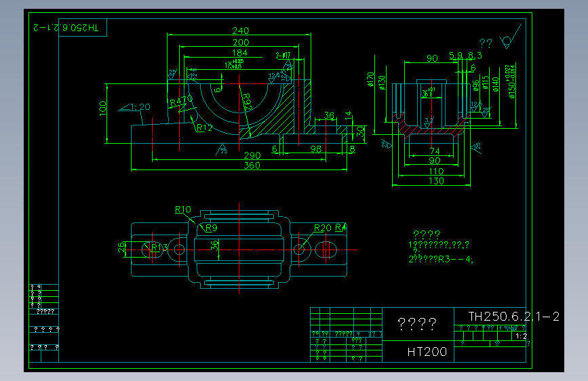Select the 98 dimension value

(316, 149)
